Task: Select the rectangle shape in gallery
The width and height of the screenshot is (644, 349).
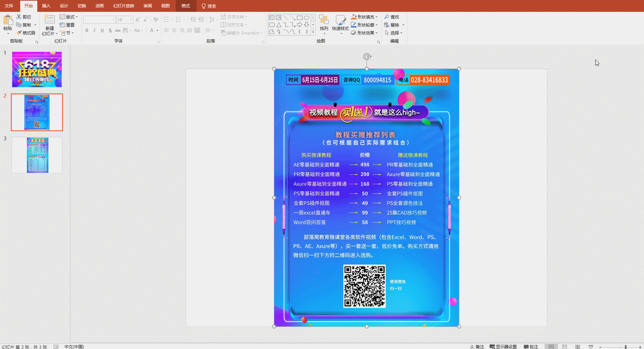Action: click(299, 17)
